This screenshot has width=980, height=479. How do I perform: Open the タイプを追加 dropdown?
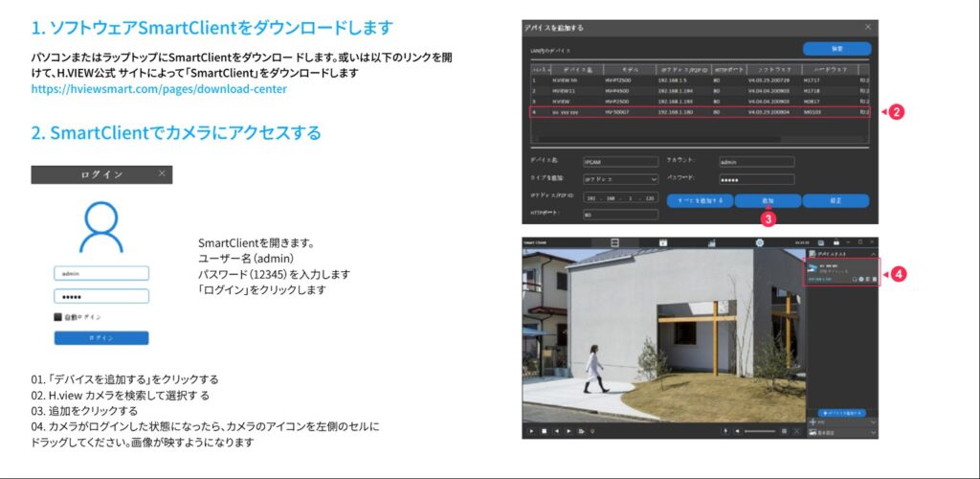(620, 179)
